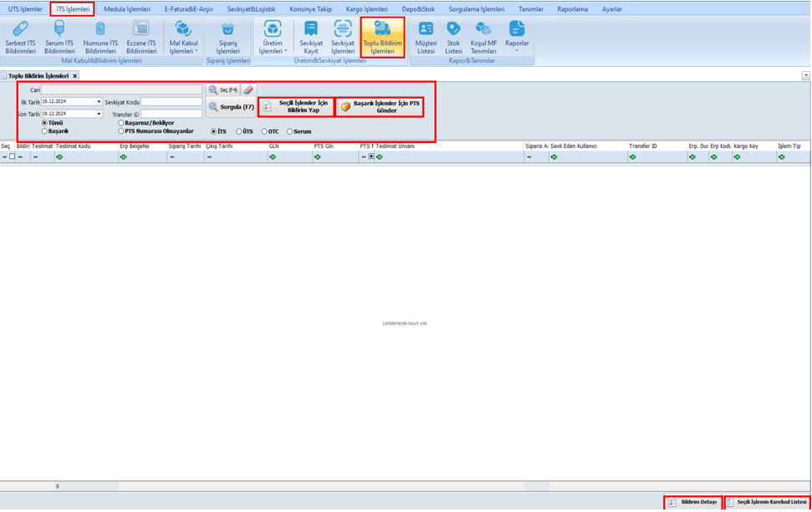Open Sevkiyat Kayıt tool
This screenshot has height=512, width=812.
310,38
